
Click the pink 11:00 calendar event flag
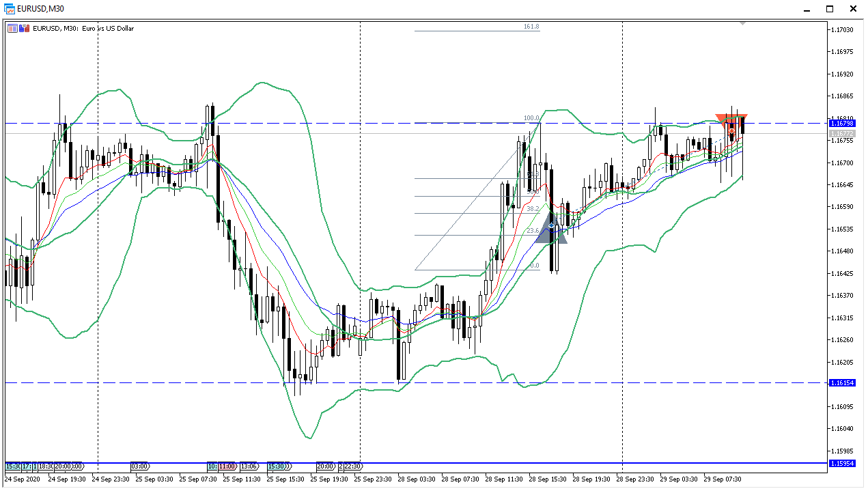click(227, 466)
